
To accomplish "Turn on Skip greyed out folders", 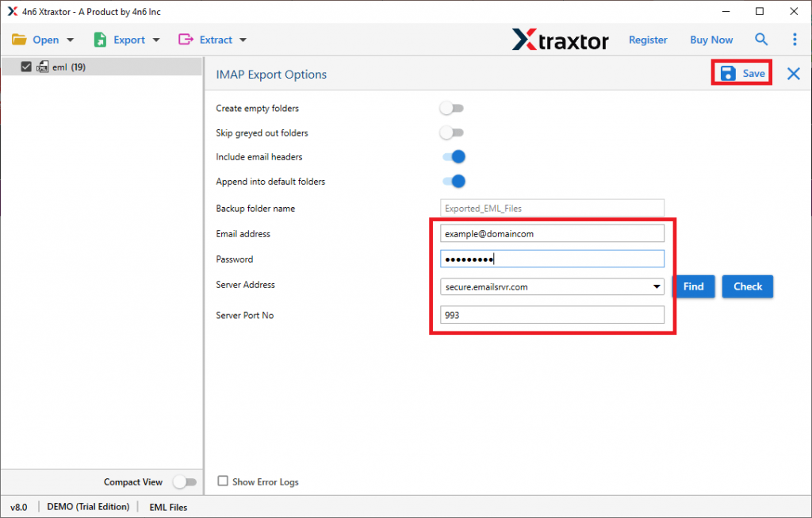I will [x=452, y=132].
